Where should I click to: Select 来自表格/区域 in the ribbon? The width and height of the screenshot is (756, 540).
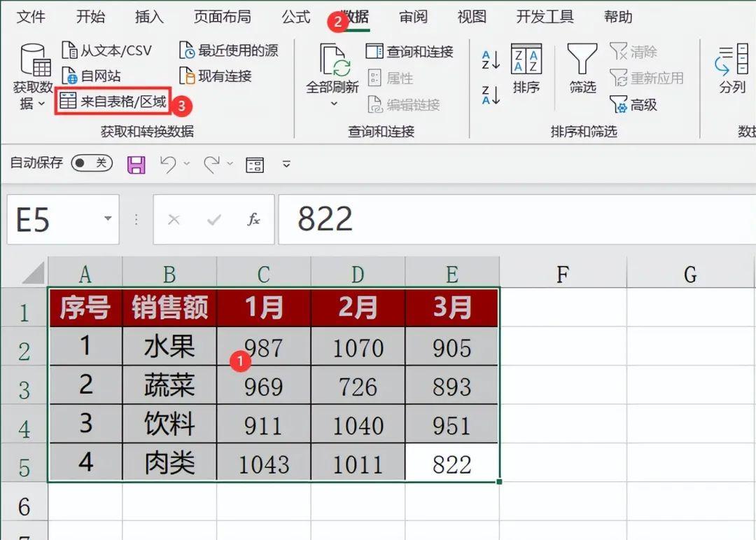[114, 104]
